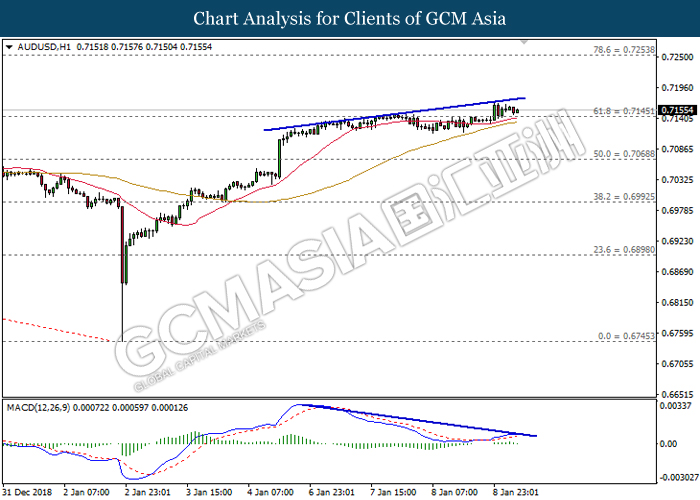Click the triangle arrow beside AUDUSD,H1

coord(9,46)
